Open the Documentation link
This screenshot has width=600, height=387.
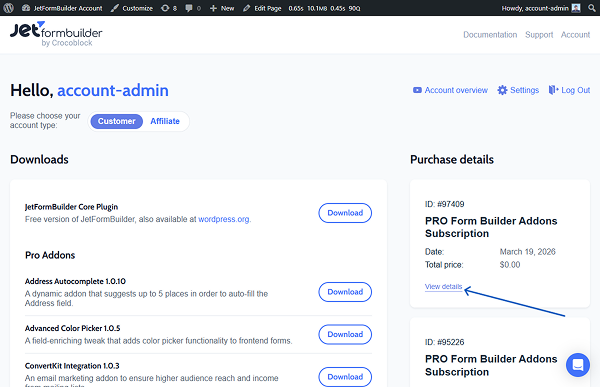[490, 35]
